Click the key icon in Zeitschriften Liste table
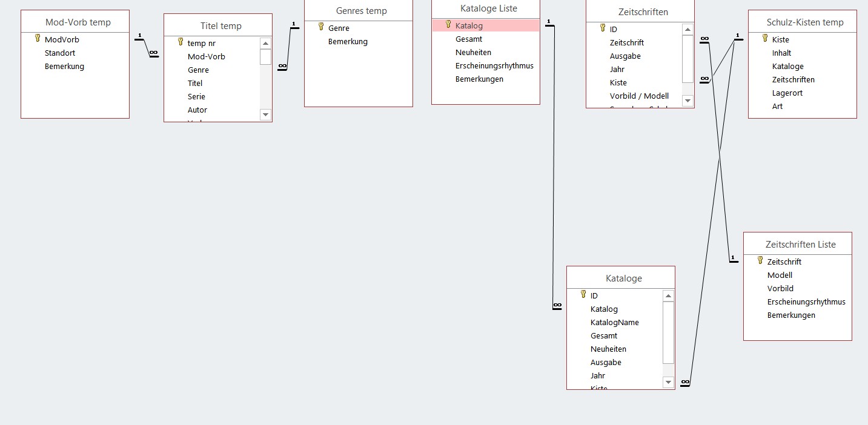868x425 pixels. pos(760,261)
